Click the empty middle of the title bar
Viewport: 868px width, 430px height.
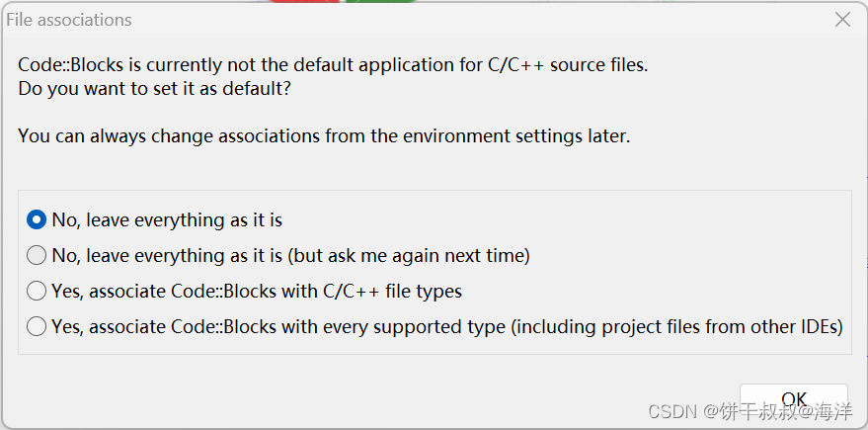click(444, 20)
